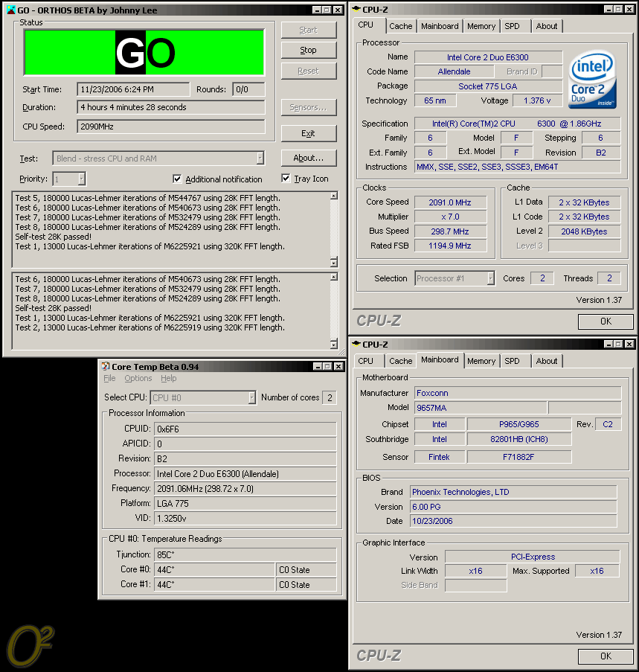Switch to Cache tab in bottom CPU-Z window
639x672 pixels.
[x=400, y=361]
